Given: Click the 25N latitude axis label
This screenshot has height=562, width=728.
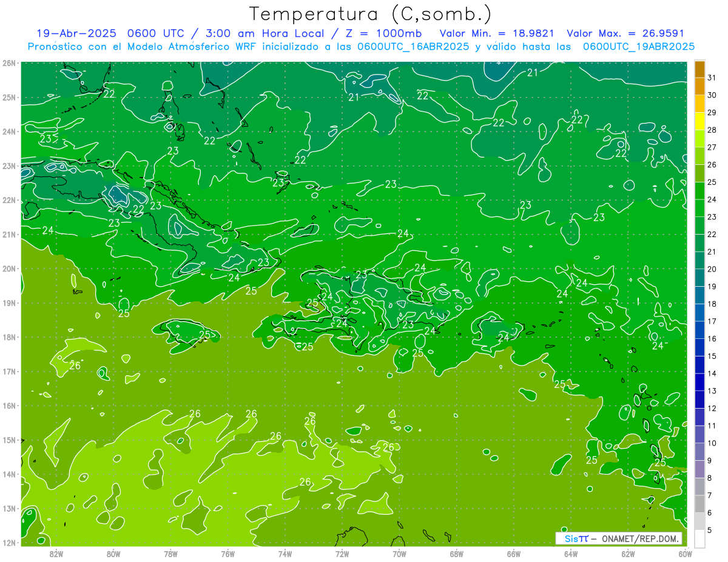Looking at the screenshot, I should click(x=9, y=98).
